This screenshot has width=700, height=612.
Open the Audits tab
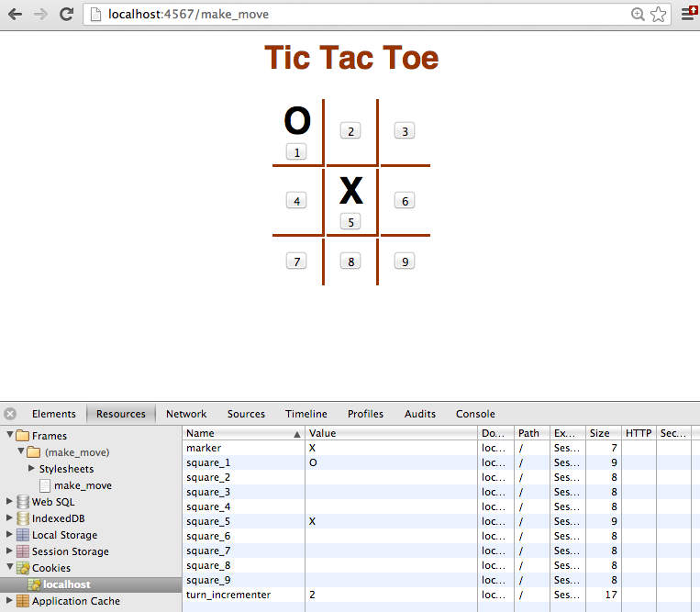pos(420,414)
